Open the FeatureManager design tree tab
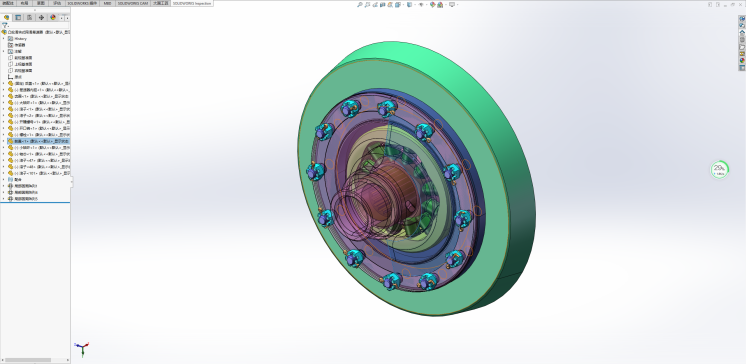 tap(6, 18)
